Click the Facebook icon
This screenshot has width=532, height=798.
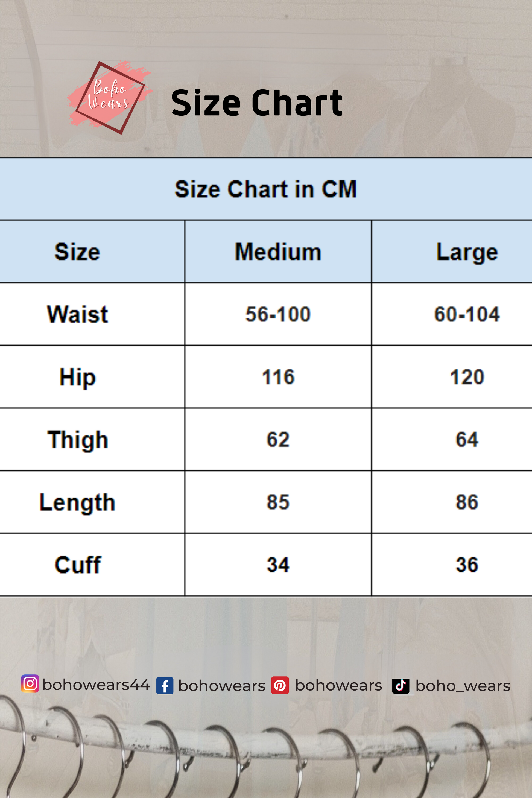(165, 686)
